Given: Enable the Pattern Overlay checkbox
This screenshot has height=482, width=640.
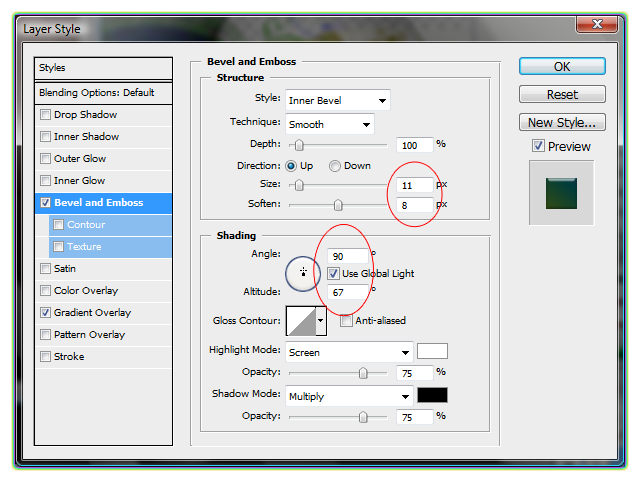Looking at the screenshot, I should click(45, 335).
